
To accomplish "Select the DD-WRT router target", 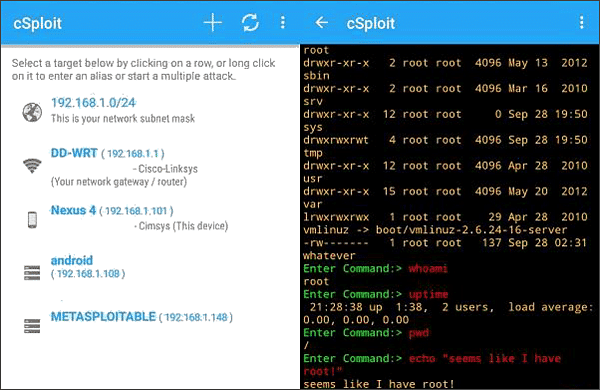I will (150, 167).
